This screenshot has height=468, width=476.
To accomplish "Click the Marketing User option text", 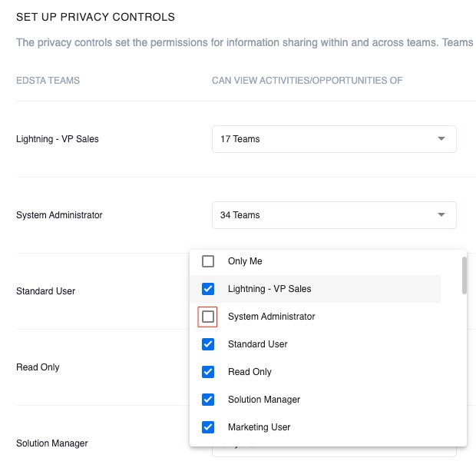I will click(x=259, y=427).
